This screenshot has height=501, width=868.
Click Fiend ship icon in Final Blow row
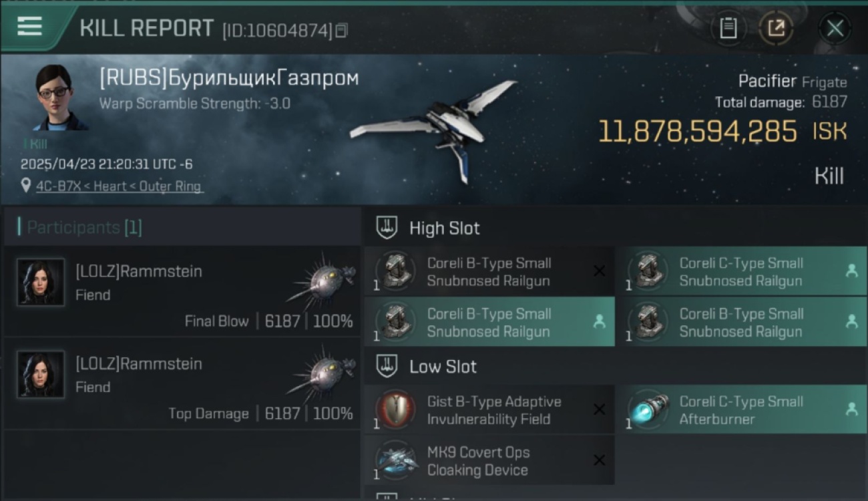pyautogui.click(x=322, y=281)
